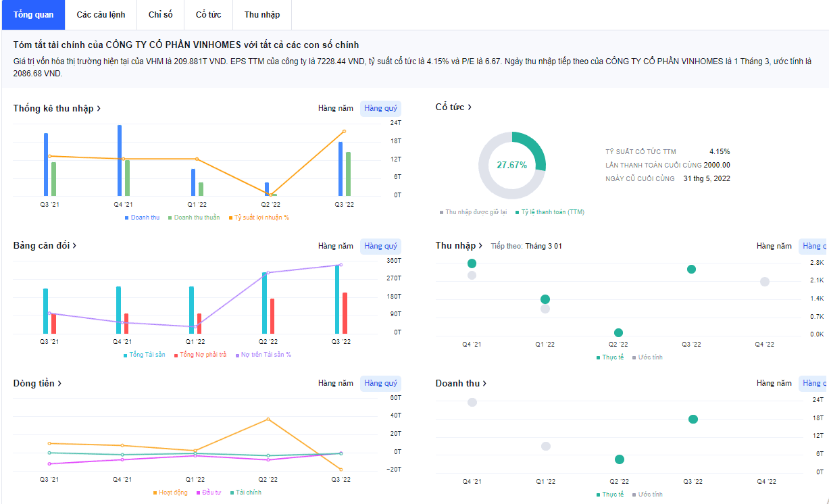Switch Doanh thu chart to Hàng năm
Viewport: 829px width, 504px height.
click(x=774, y=383)
